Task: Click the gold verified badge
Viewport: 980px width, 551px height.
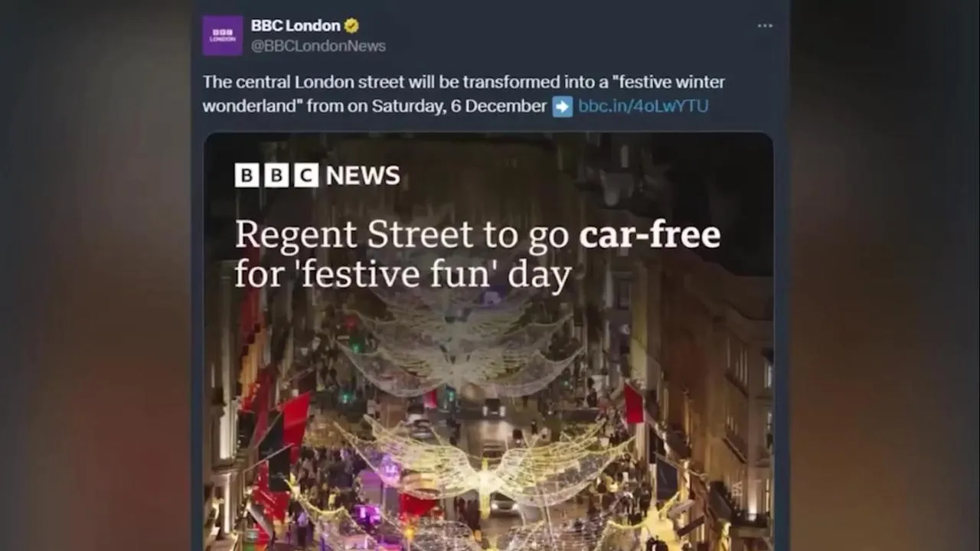Action: click(351, 26)
